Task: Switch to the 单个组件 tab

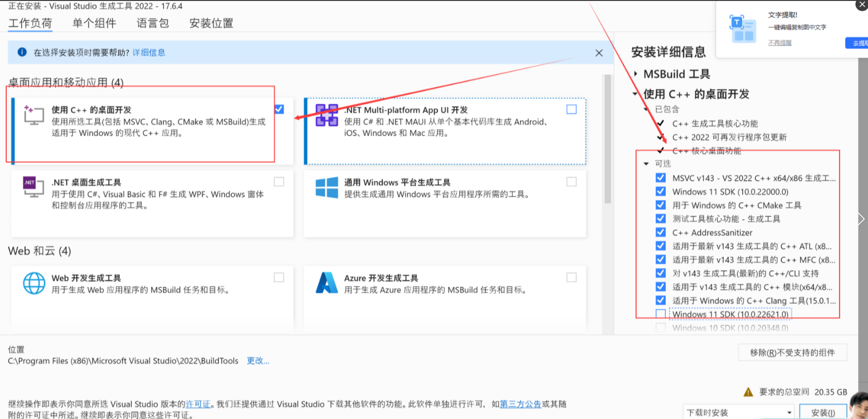Action: 94,23
